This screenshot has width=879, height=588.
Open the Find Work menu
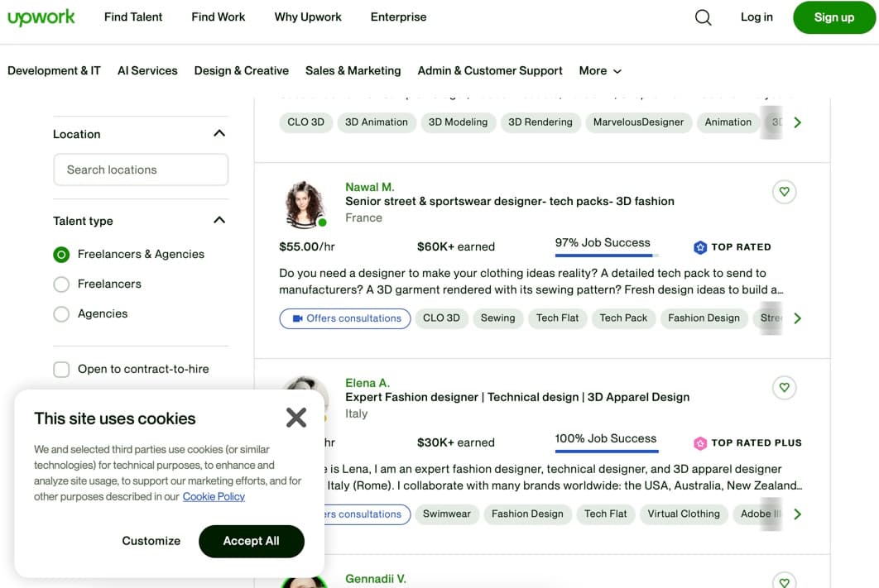click(x=218, y=17)
